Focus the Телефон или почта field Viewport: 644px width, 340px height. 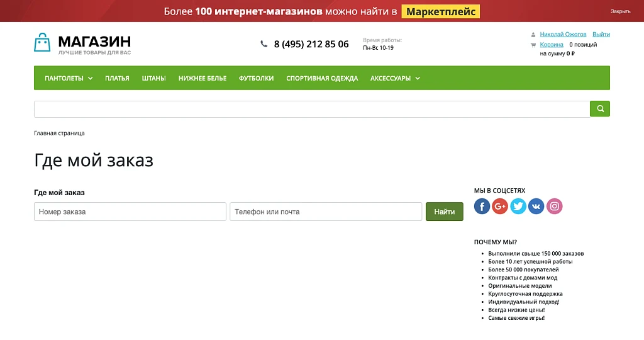pos(326,212)
